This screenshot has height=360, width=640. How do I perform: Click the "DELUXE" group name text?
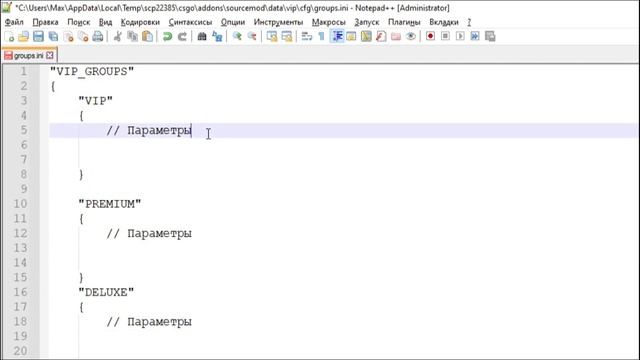[106, 292]
